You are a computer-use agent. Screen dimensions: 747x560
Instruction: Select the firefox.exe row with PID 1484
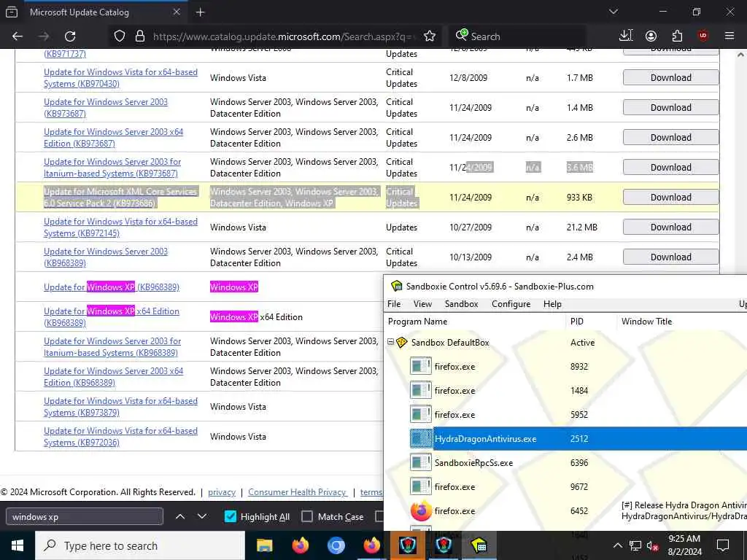tap(566, 391)
